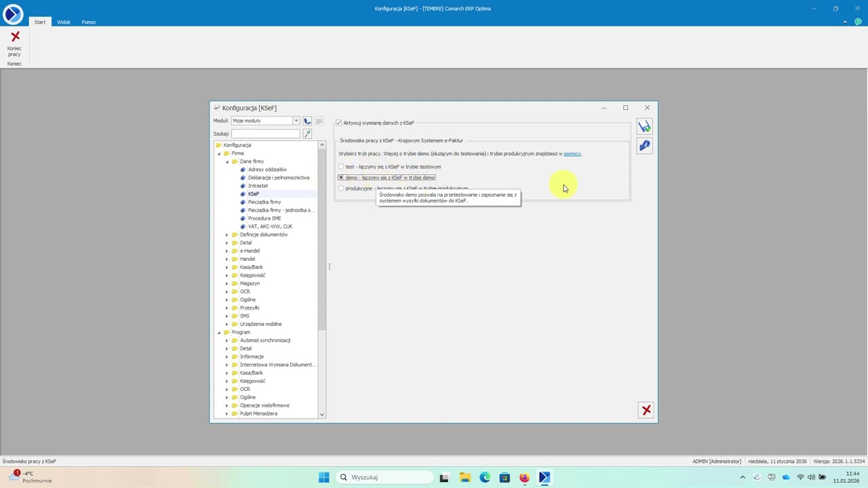Follow the pomocy help link
Viewport: 868px width, 488px height.
[x=572, y=154]
